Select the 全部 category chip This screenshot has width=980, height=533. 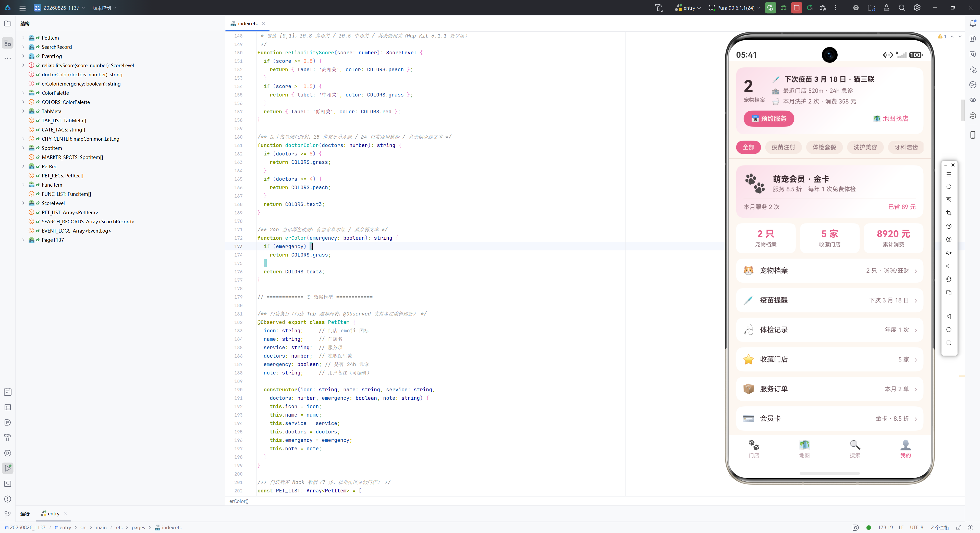tap(748, 147)
